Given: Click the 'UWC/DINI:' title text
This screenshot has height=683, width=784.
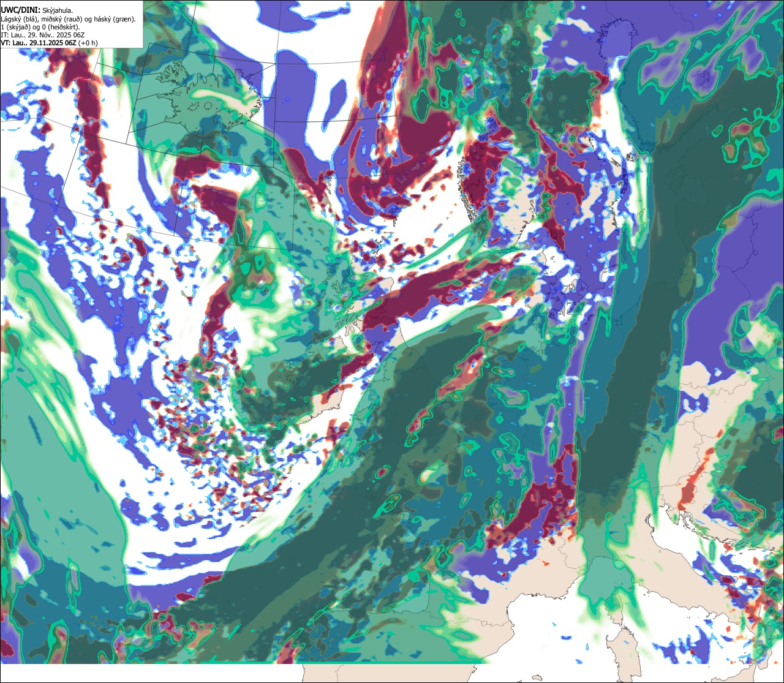Looking at the screenshot, I should point(21,10).
